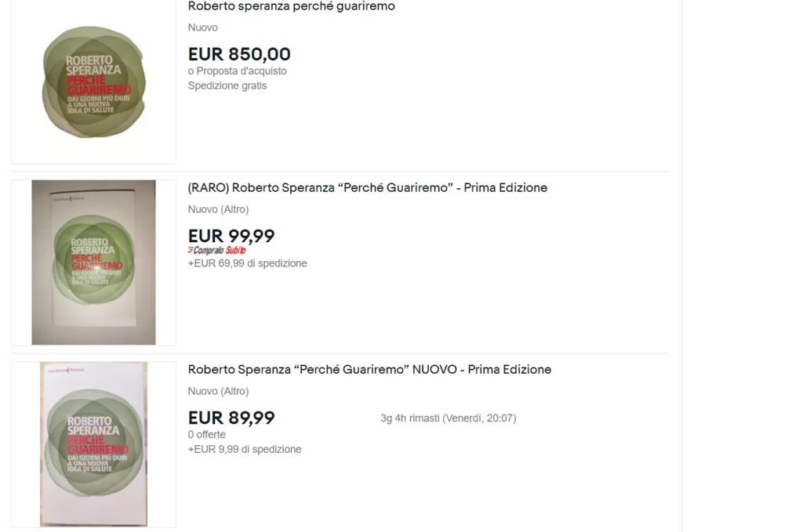Viewport: 803px width, 532px height.
Task: Click the "Compralo Subito" logo icon
Action: [x=216, y=251]
